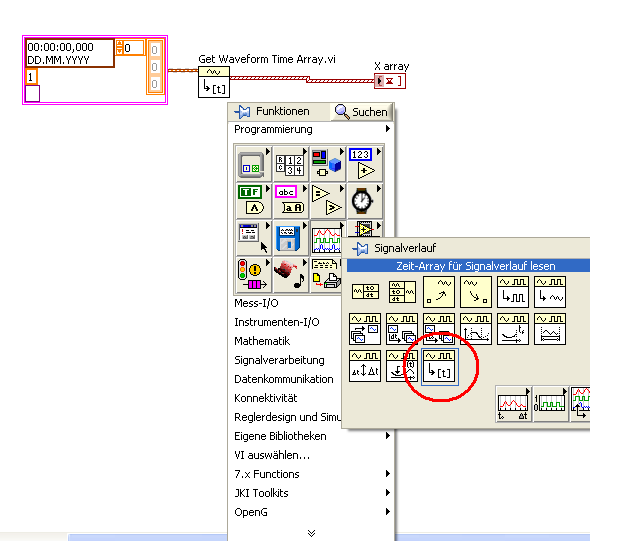Open the Array subpalette icon
Image resolution: width=640 pixels, height=541 pixels.
click(x=290, y=164)
